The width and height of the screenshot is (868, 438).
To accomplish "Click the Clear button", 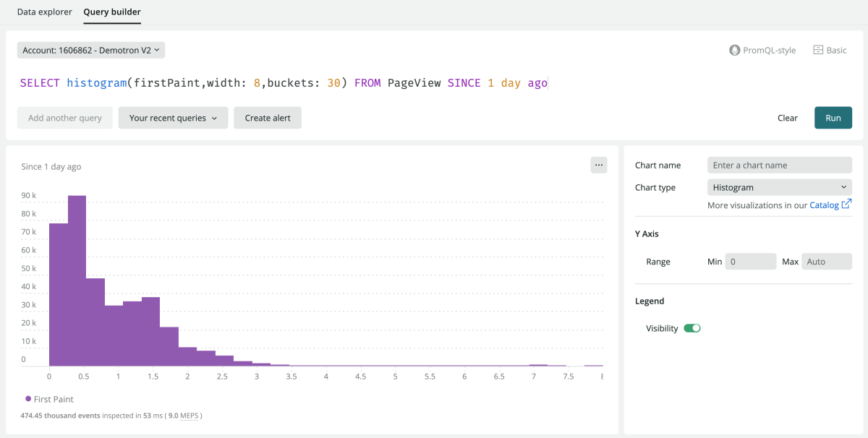I will point(787,118).
